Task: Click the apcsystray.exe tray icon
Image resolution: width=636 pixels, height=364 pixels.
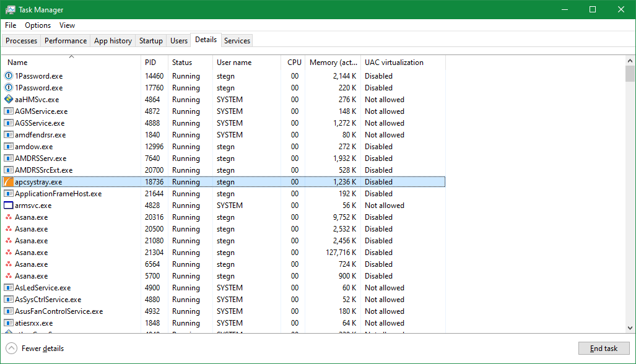Action: coord(7,181)
